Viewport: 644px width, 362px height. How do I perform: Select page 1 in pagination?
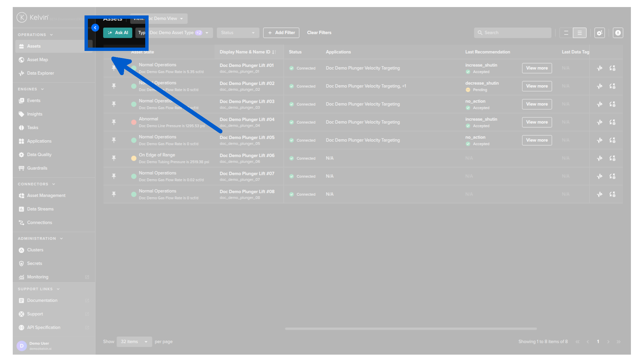pyautogui.click(x=598, y=342)
